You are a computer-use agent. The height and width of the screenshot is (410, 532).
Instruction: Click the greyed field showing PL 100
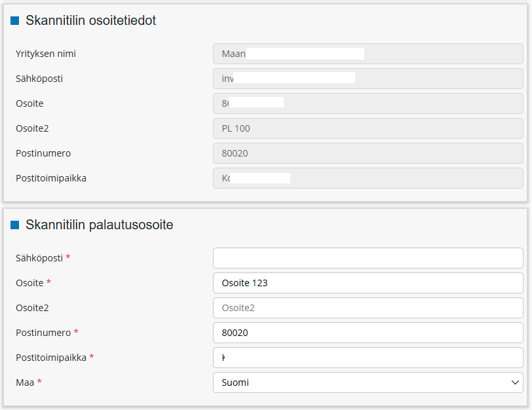pyautogui.click(x=368, y=128)
